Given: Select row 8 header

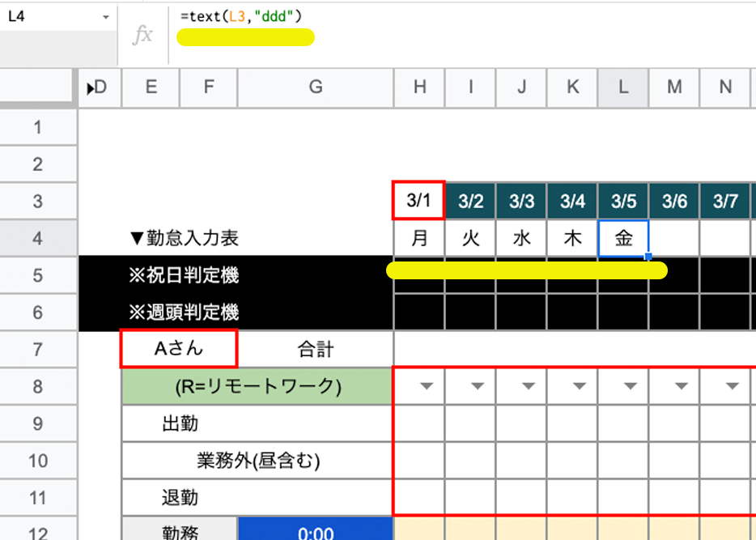Looking at the screenshot, I should [37, 387].
